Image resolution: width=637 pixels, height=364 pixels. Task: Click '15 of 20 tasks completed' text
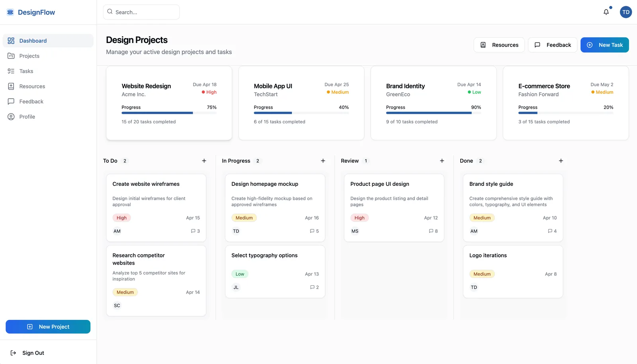click(149, 122)
